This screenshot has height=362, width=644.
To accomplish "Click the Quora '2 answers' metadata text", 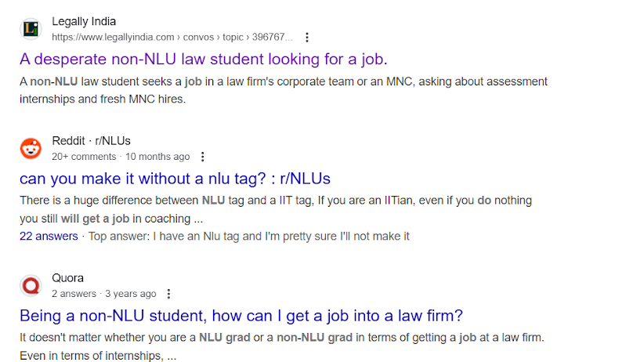I will tap(74, 294).
